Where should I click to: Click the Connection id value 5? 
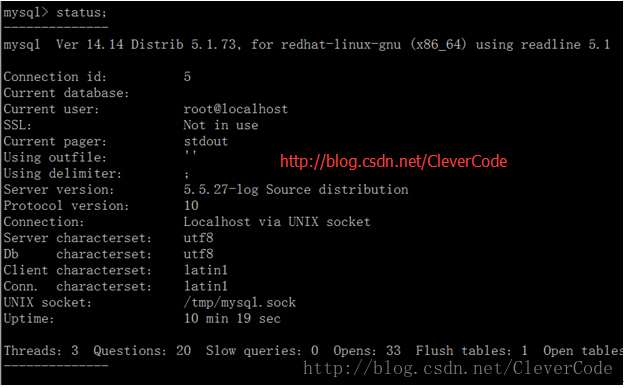(187, 76)
